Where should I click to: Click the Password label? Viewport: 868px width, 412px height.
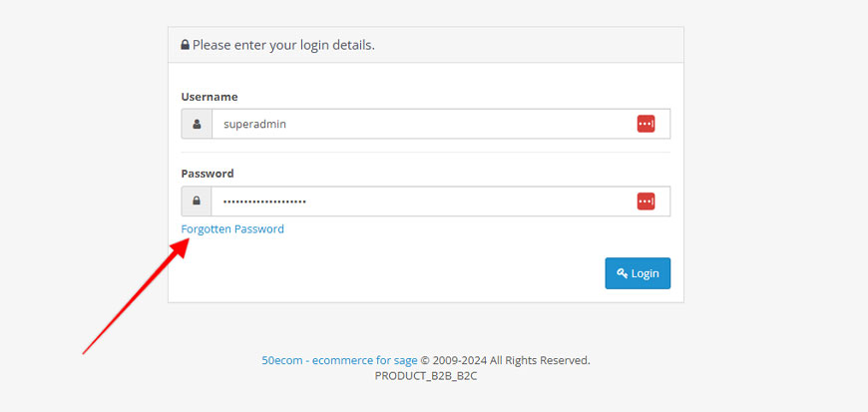(x=208, y=174)
